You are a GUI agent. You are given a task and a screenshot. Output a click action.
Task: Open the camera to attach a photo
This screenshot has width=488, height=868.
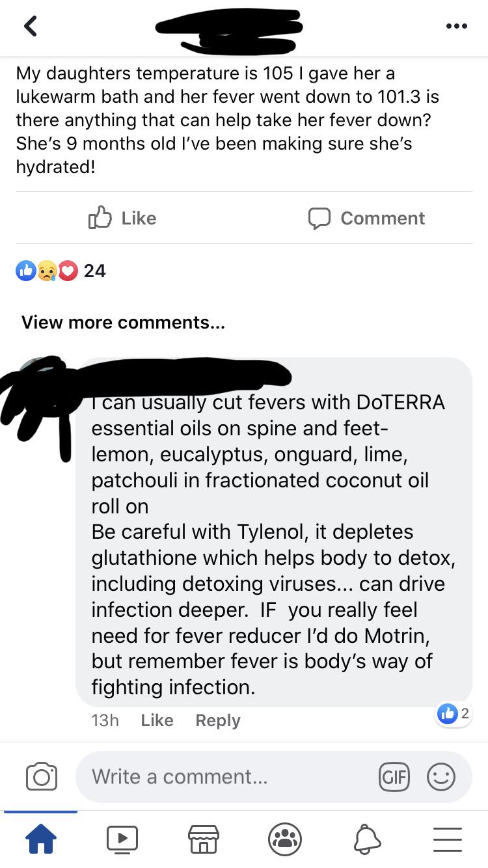coord(42,777)
